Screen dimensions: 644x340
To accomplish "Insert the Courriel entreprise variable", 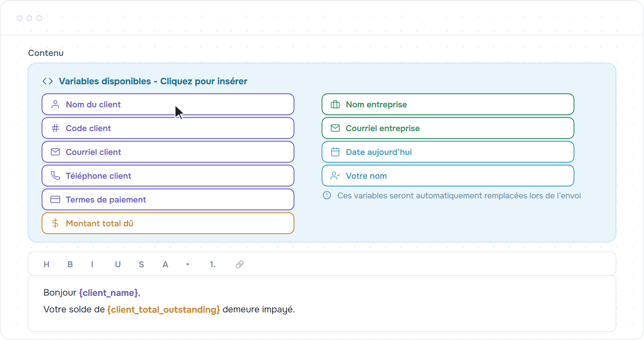I will [448, 128].
